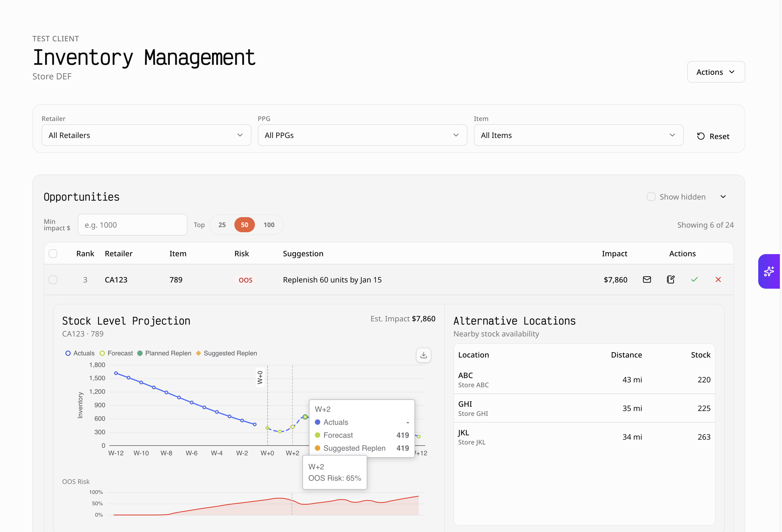Open the Actions menu button
782x532 pixels.
click(715, 72)
